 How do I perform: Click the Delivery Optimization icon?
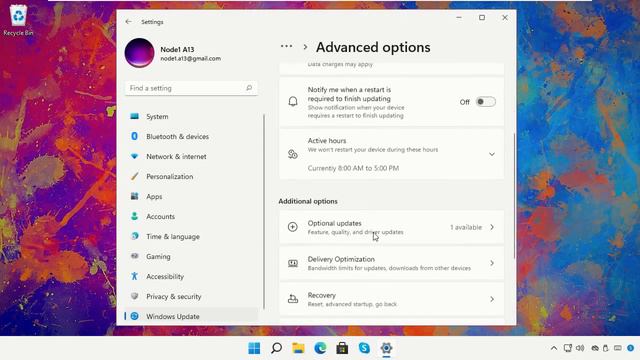pyautogui.click(x=293, y=263)
